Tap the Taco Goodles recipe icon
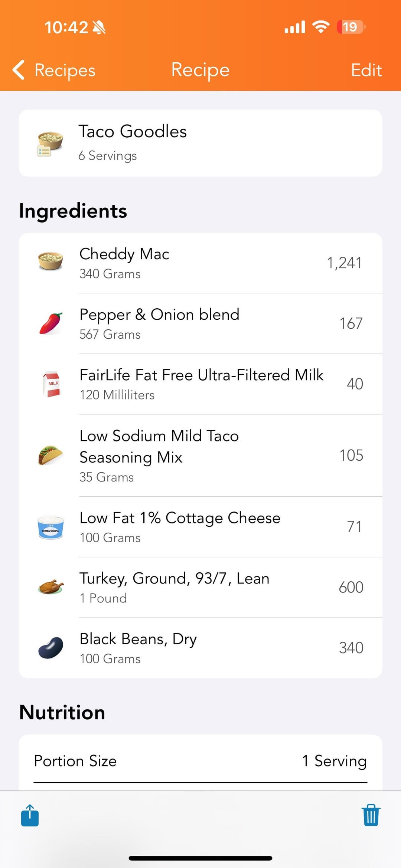 [x=50, y=144]
